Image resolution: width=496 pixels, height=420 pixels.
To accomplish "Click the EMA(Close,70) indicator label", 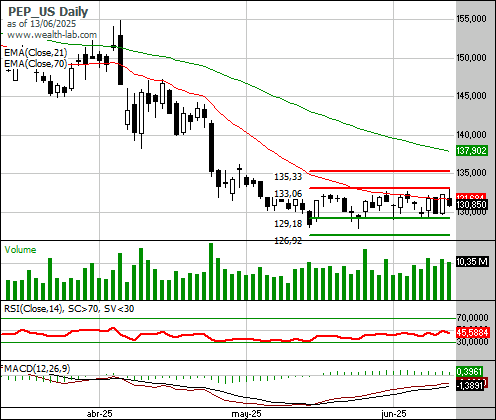I will point(36,63).
